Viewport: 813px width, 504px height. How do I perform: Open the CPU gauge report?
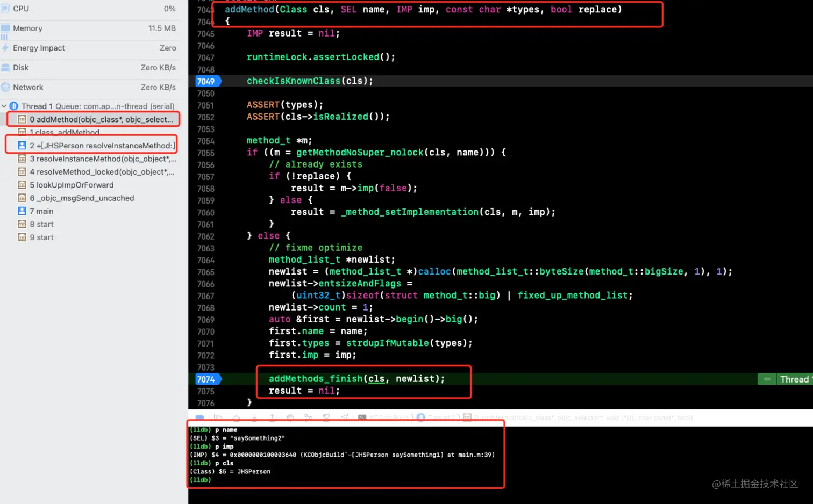point(89,9)
